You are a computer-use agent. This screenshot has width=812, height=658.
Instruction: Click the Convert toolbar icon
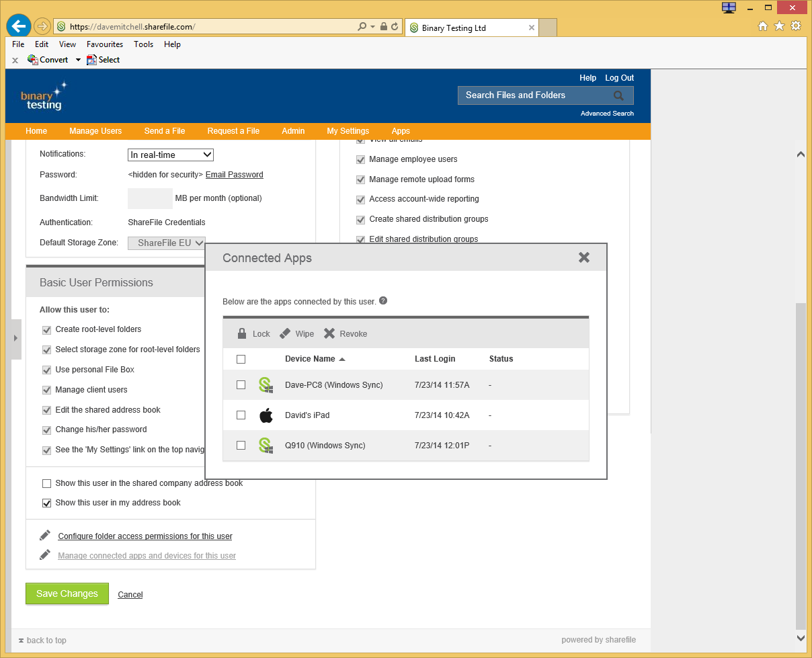point(32,59)
